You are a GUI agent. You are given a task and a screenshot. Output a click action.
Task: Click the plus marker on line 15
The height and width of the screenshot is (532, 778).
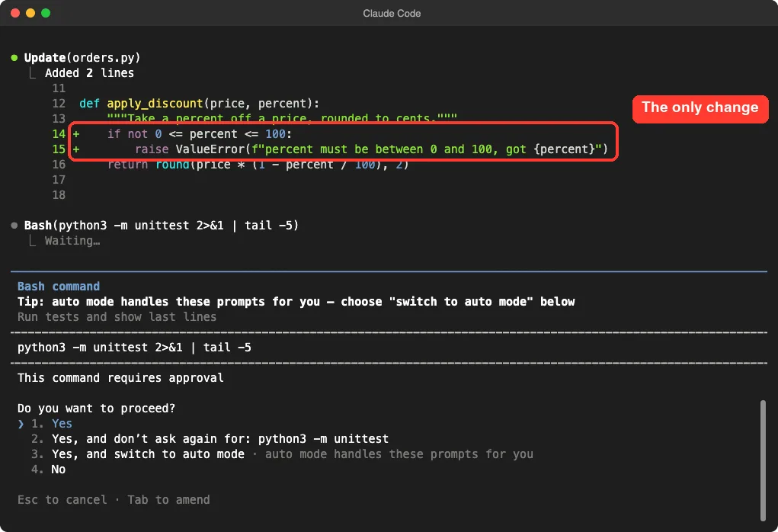coord(76,149)
